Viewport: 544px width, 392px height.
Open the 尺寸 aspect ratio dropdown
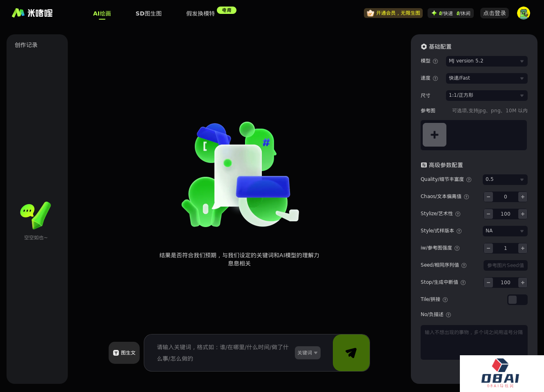486,95
